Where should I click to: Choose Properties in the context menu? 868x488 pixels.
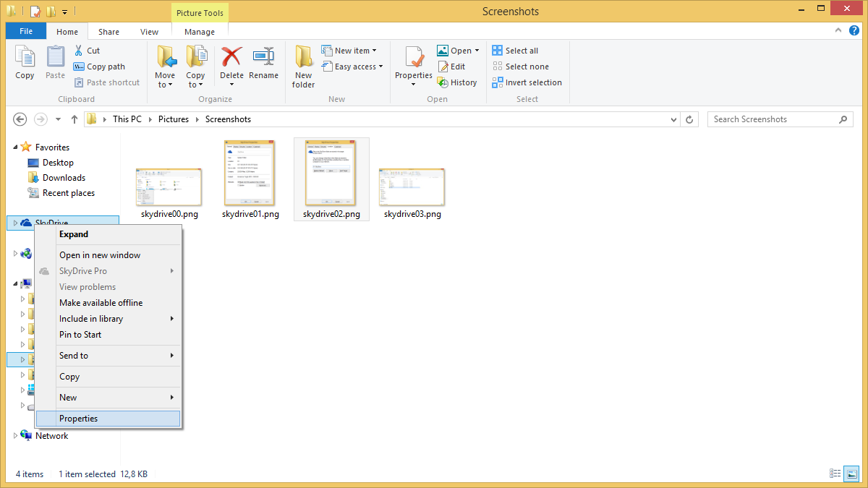(x=108, y=419)
